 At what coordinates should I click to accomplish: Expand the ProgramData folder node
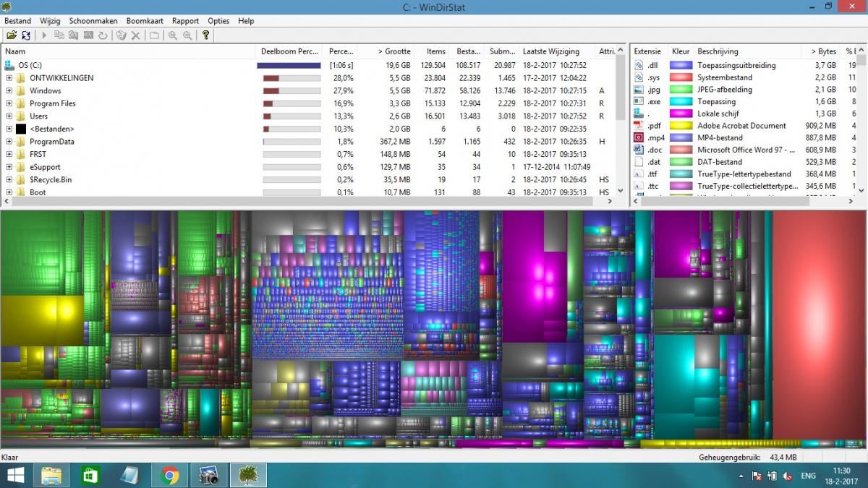9,142
